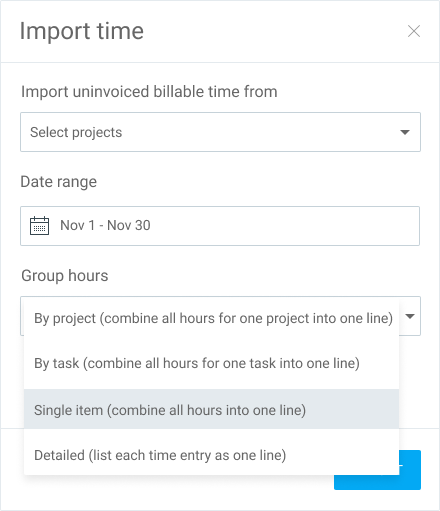Click the Import time dialog title
The width and height of the screenshot is (440, 511).
pos(82,31)
